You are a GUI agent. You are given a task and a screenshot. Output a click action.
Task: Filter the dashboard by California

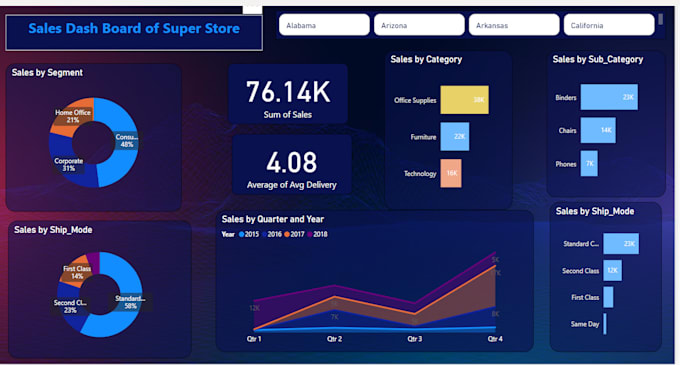[x=609, y=25]
